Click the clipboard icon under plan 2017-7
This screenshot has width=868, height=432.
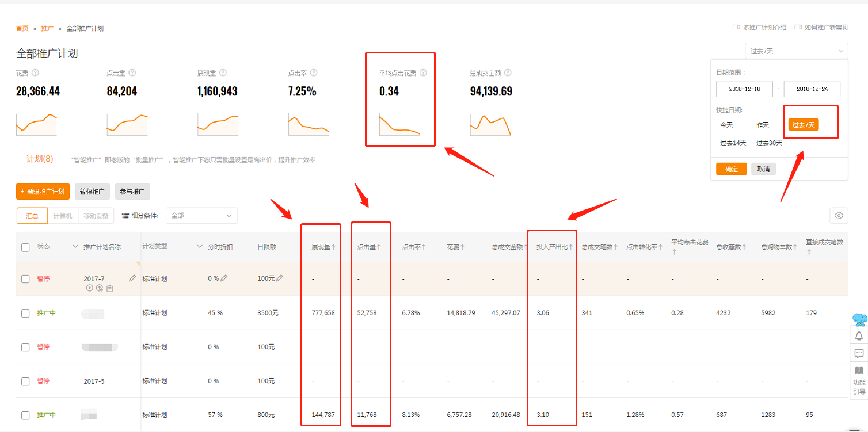coord(109,288)
